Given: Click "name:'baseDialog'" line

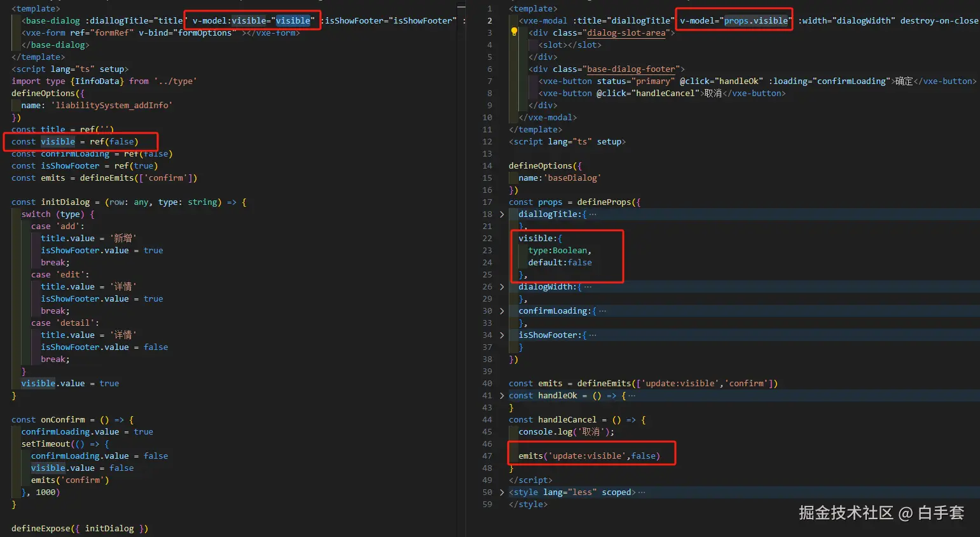Looking at the screenshot, I should 560,178.
